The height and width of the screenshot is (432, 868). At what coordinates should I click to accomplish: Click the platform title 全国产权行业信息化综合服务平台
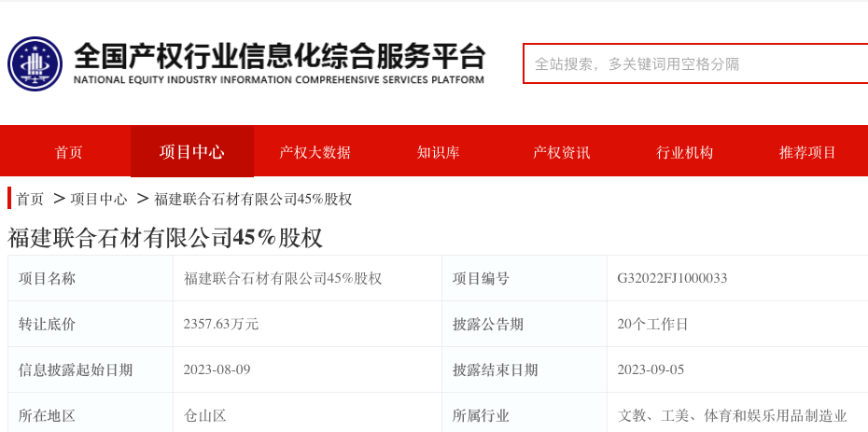280,55
